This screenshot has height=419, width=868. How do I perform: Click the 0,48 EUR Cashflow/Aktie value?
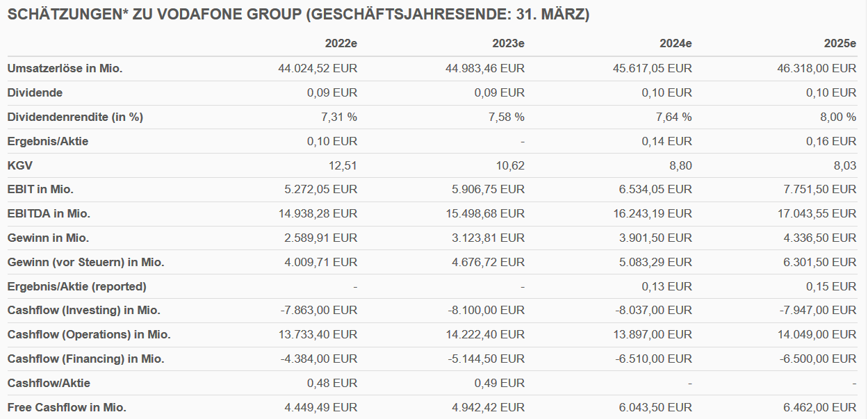click(x=332, y=383)
